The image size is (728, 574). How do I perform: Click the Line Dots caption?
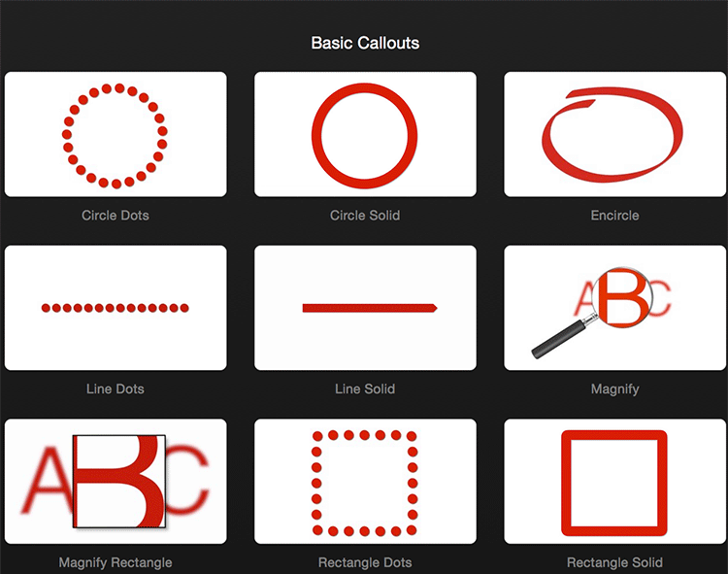[116, 389]
